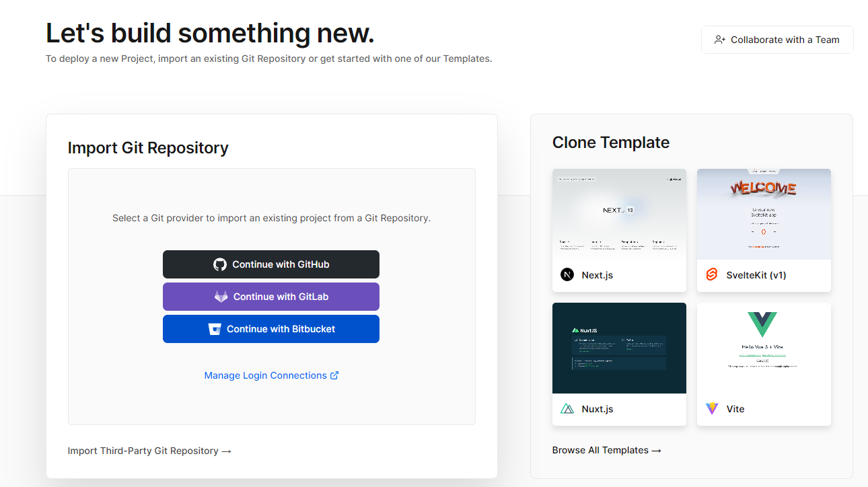Click the Bitbucket bucket icon

(215, 329)
